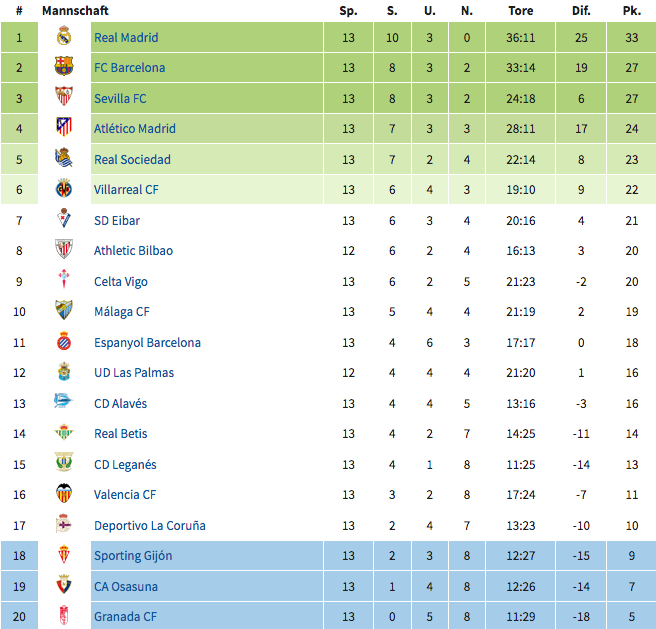Open the UD Las Palmas team link
The image size is (656, 629).
(x=134, y=373)
